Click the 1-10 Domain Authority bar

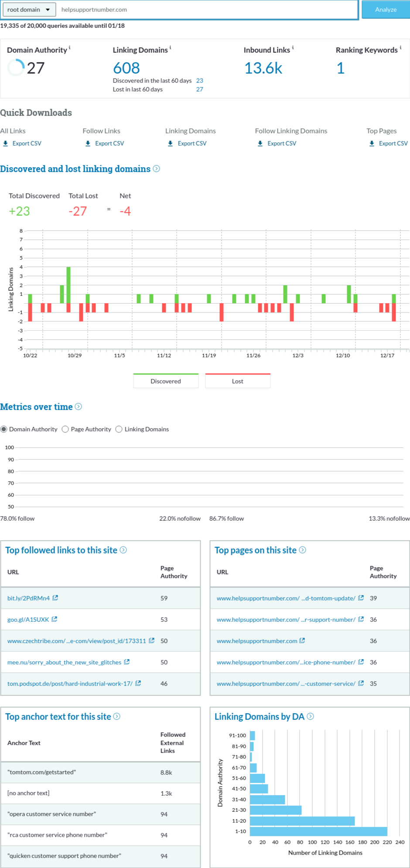318,831
